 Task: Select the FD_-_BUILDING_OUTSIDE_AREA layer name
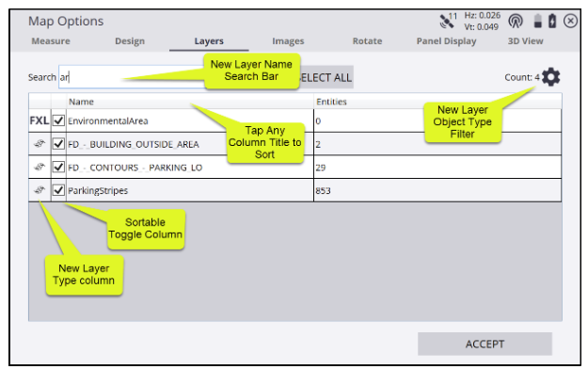pos(134,144)
